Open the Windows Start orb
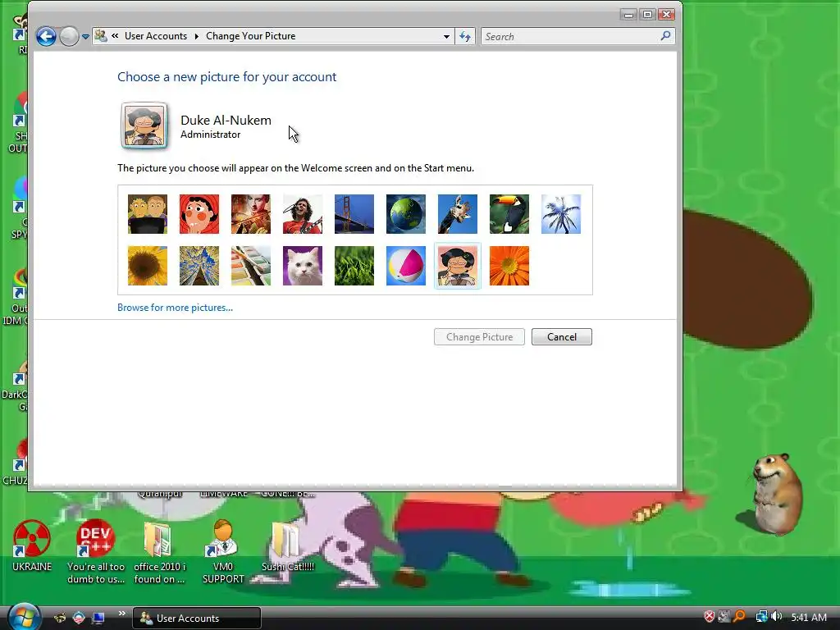Viewport: 840px width, 630px height. (x=23, y=617)
